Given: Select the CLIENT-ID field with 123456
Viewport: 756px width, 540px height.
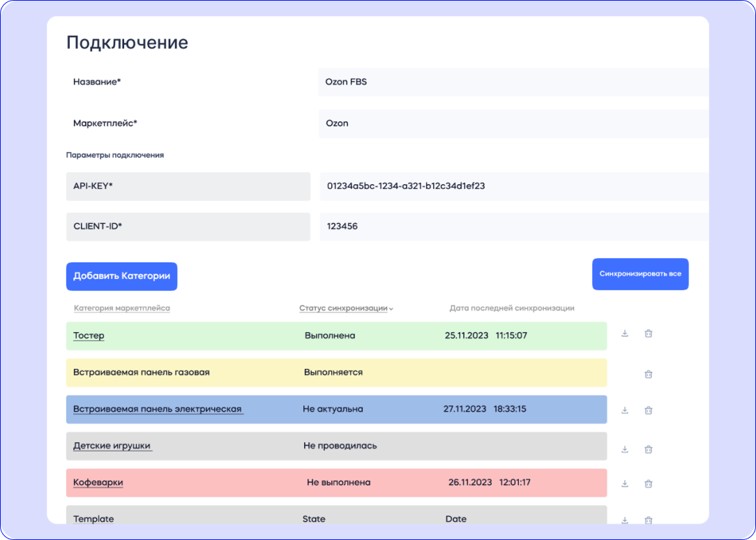Looking at the screenshot, I should (x=513, y=227).
